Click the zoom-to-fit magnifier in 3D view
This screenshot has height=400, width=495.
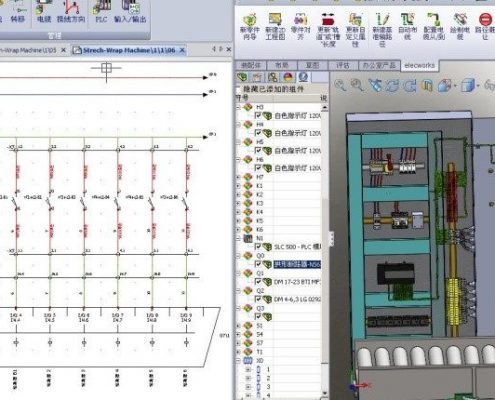click(x=340, y=85)
